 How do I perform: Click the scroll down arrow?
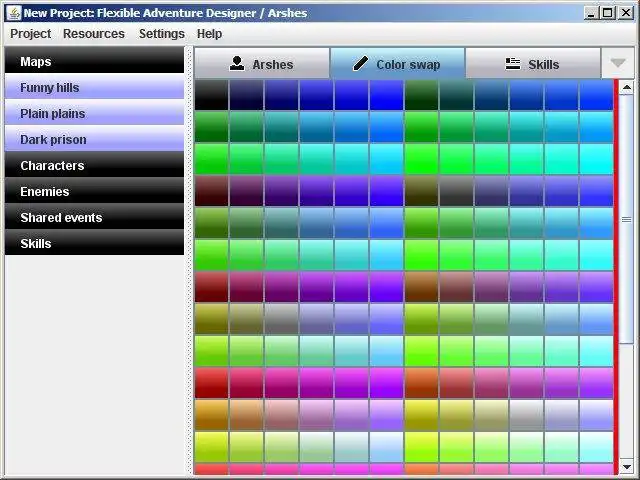tap(627, 465)
